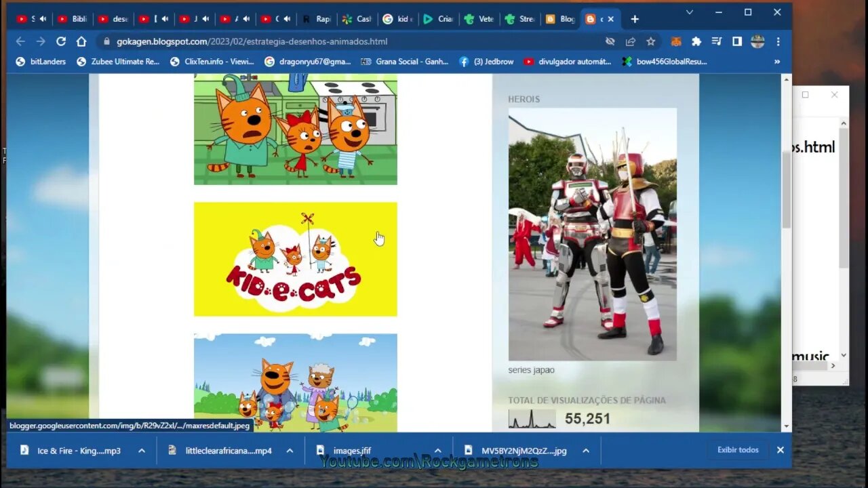868x488 pixels.
Task: Open the Kid-E-Cats yellow logo image
Action: [296, 259]
